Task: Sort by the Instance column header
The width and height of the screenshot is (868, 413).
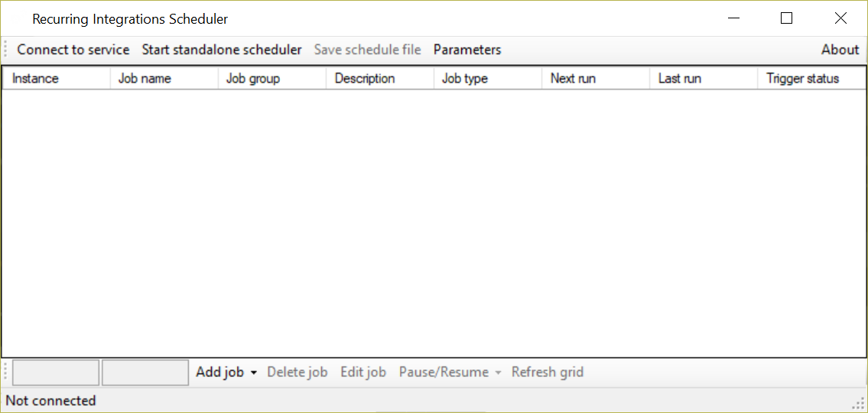Action: pyautogui.click(x=57, y=79)
